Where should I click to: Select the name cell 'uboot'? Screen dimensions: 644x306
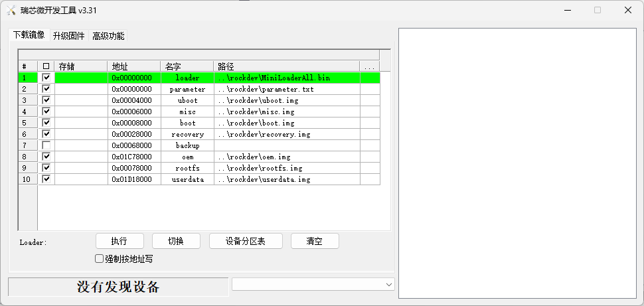[x=187, y=100]
